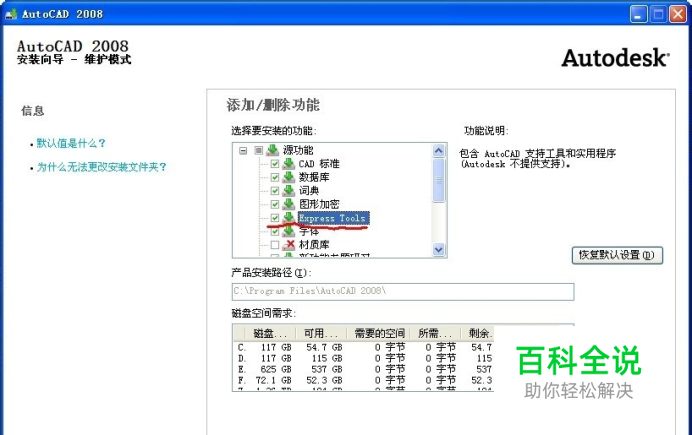Select the 词典 tree item
Viewport: 692px width, 435px height.
point(309,191)
